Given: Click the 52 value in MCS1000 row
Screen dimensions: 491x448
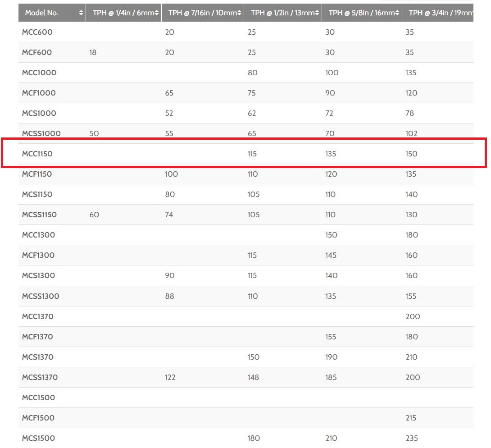Looking at the screenshot, I should (x=169, y=113).
